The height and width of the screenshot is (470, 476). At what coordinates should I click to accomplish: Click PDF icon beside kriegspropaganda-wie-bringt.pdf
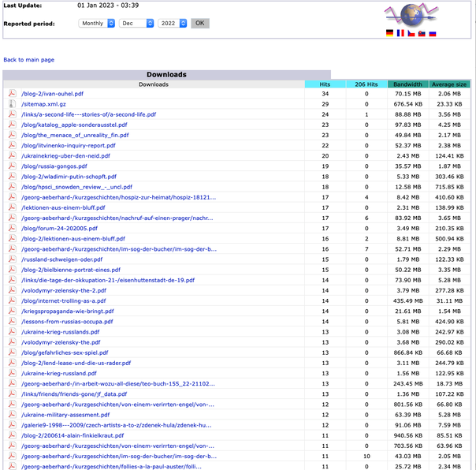pos(12,311)
